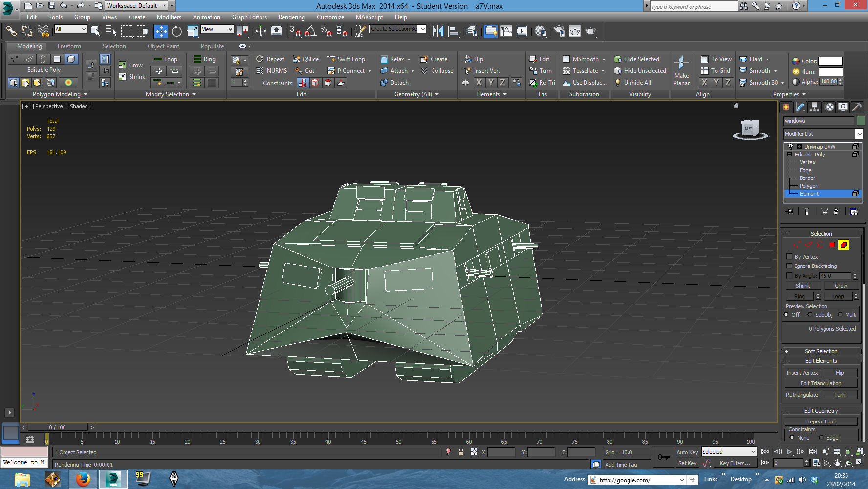Click the Angle Snap toggle icon
The image size is (868, 489).
point(310,31)
